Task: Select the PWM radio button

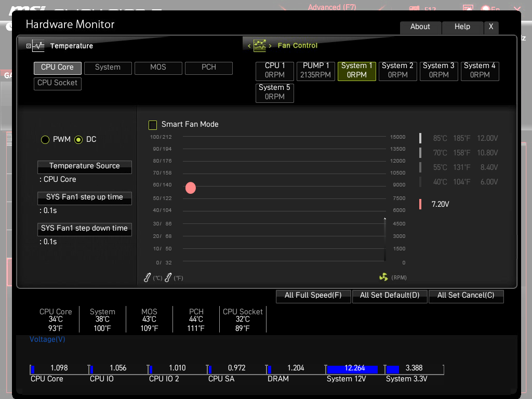Action: click(x=45, y=139)
